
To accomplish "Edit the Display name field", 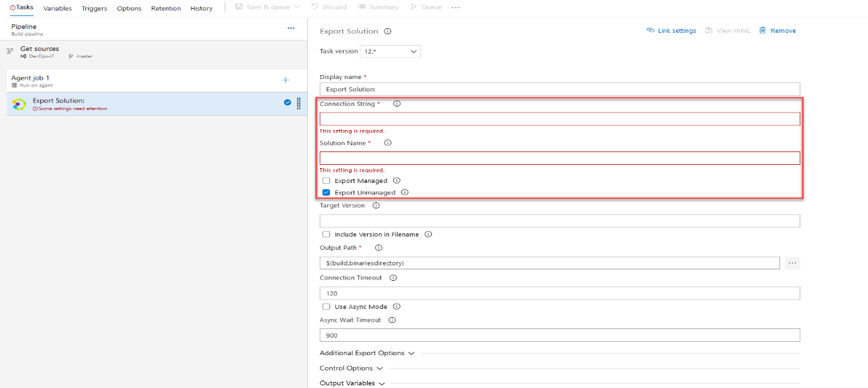I will pos(559,89).
